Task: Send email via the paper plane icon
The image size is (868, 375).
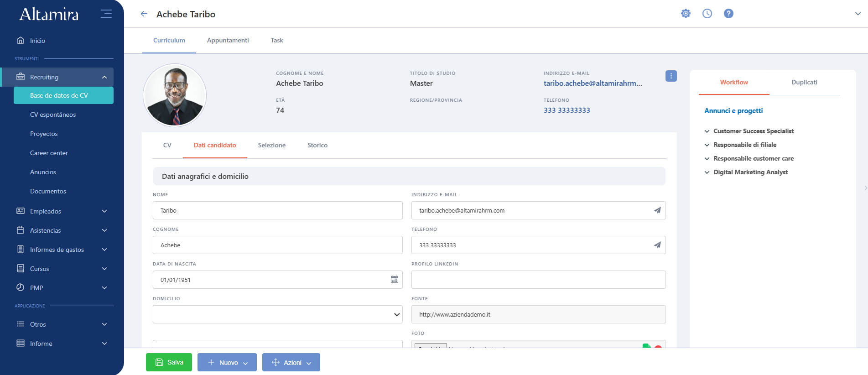Action: click(657, 210)
